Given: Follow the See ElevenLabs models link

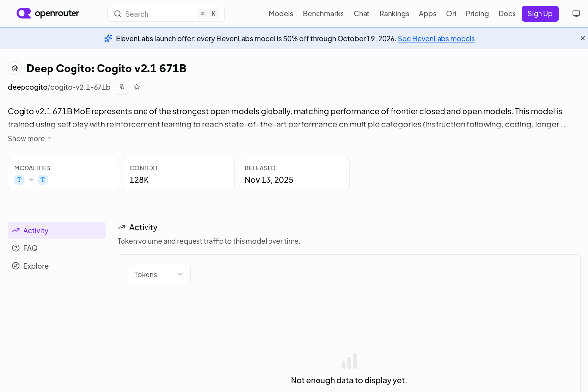Looking at the screenshot, I should coord(436,39).
